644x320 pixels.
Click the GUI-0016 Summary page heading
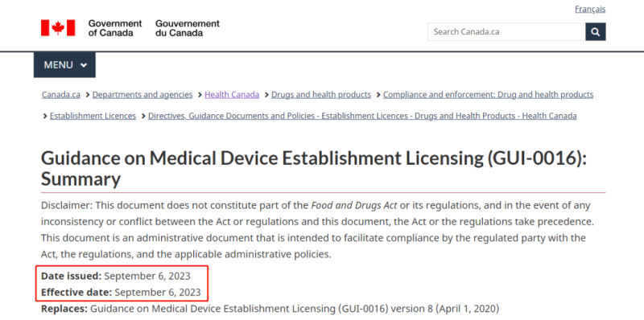pos(314,169)
